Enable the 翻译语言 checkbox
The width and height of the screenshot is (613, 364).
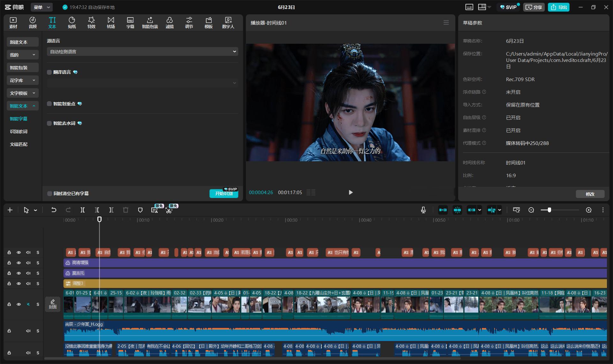(x=49, y=72)
